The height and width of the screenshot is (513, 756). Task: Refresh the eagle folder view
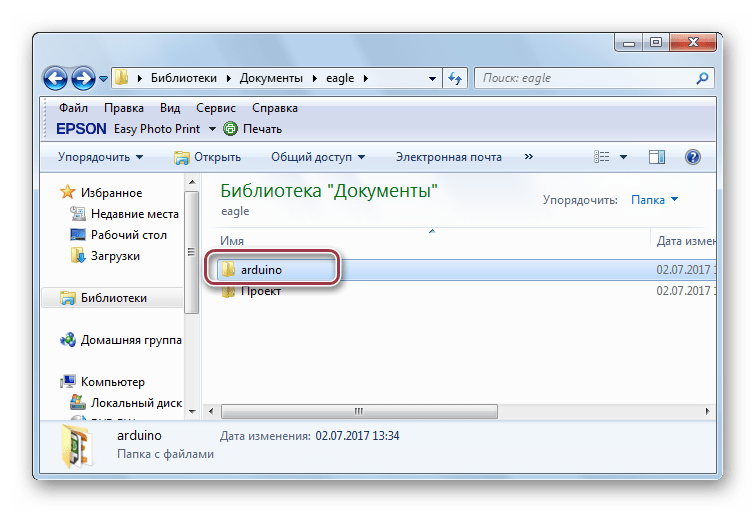pyautogui.click(x=455, y=78)
